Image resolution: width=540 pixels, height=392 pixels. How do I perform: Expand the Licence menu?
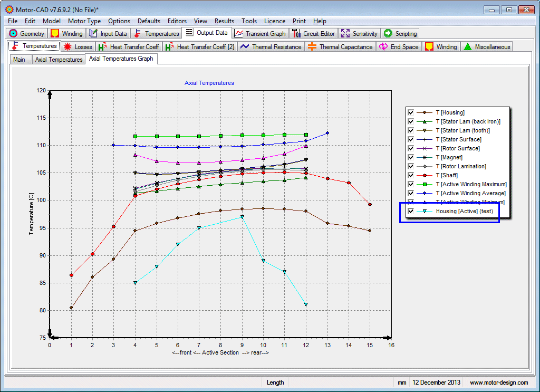274,21
